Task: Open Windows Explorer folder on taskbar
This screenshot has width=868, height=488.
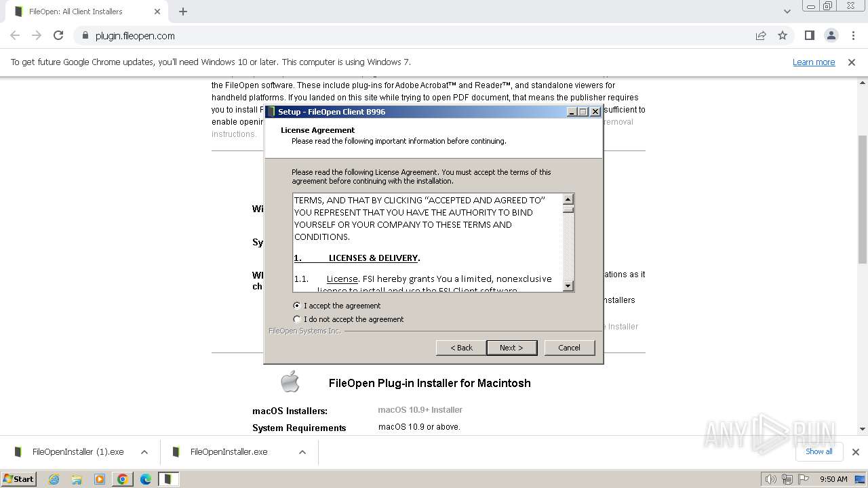Action: pyautogui.click(x=77, y=479)
